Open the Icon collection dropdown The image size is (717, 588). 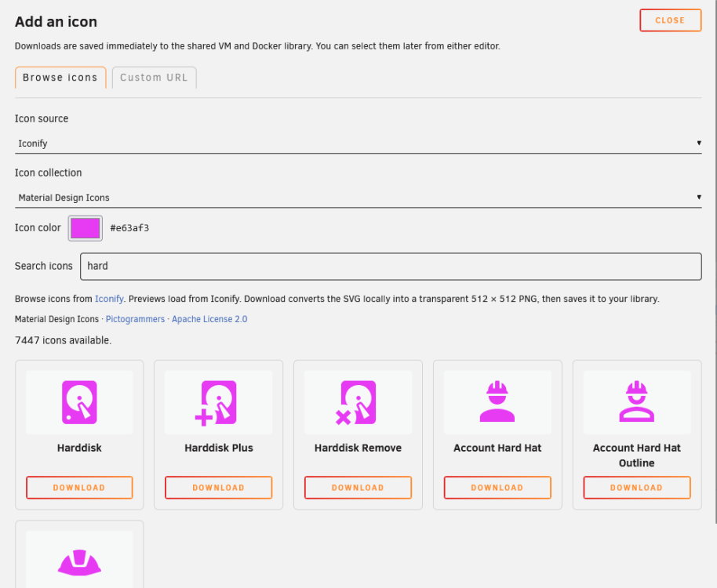358,198
